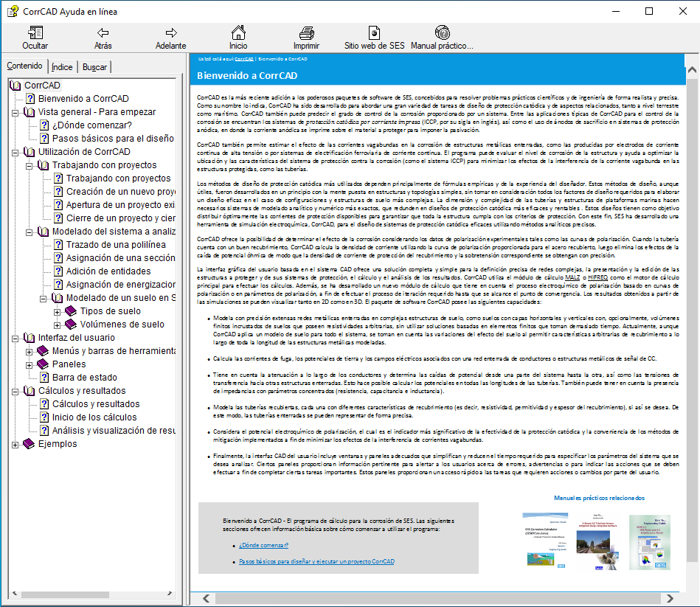Click the Menús y barras book icon

[43, 351]
